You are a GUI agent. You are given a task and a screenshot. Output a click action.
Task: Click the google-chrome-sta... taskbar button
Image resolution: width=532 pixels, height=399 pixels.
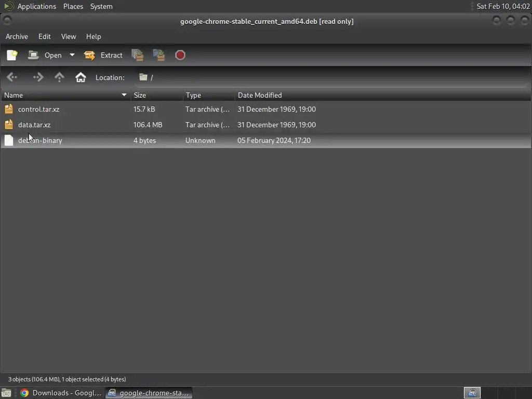149,393
